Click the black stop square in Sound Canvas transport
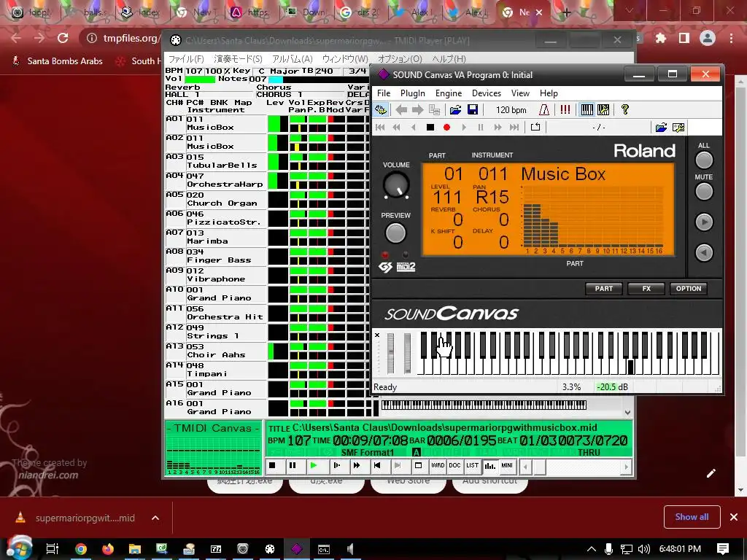This screenshot has height=560, width=747. (430, 127)
